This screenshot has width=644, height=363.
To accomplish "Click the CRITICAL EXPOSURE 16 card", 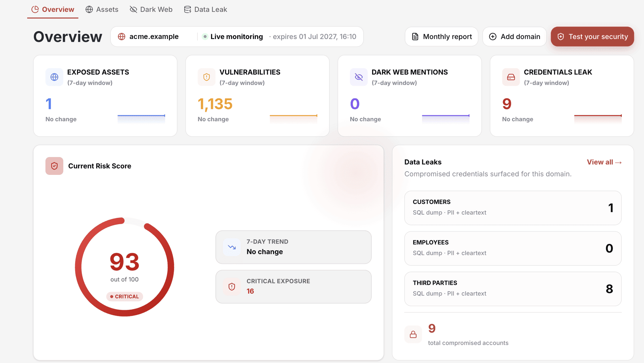I will (x=293, y=286).
